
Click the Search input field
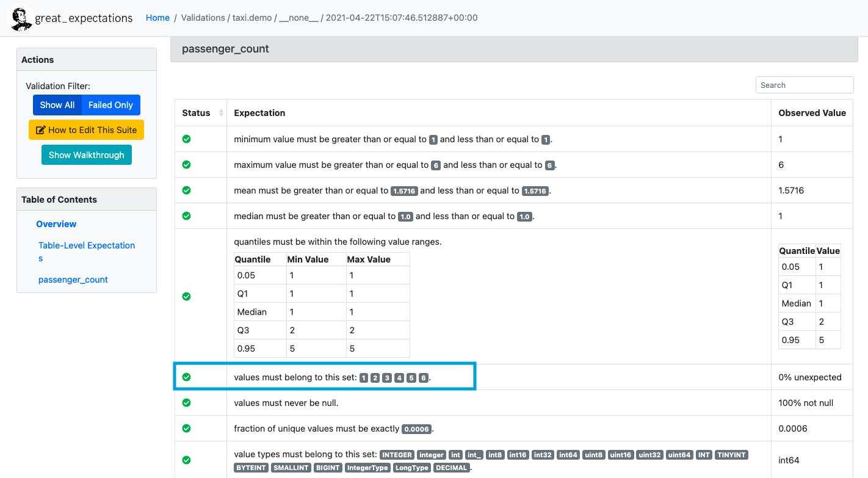pyautogui.click(x=804, y=85)
